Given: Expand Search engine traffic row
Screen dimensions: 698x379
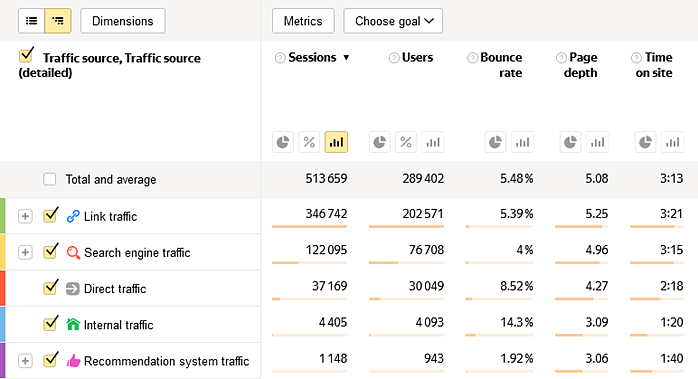Looking at the screenshot, I should tap(25, 253).
